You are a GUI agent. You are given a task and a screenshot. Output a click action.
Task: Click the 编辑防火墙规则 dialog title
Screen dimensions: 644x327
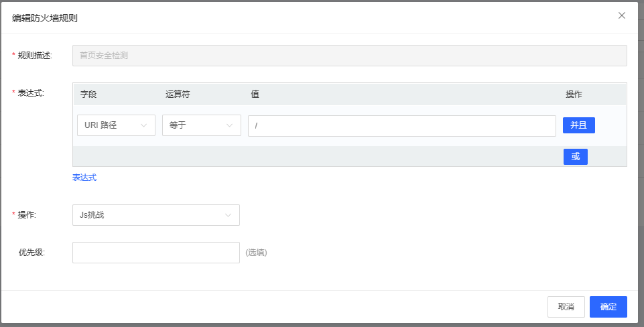click(x=45, y=18)
